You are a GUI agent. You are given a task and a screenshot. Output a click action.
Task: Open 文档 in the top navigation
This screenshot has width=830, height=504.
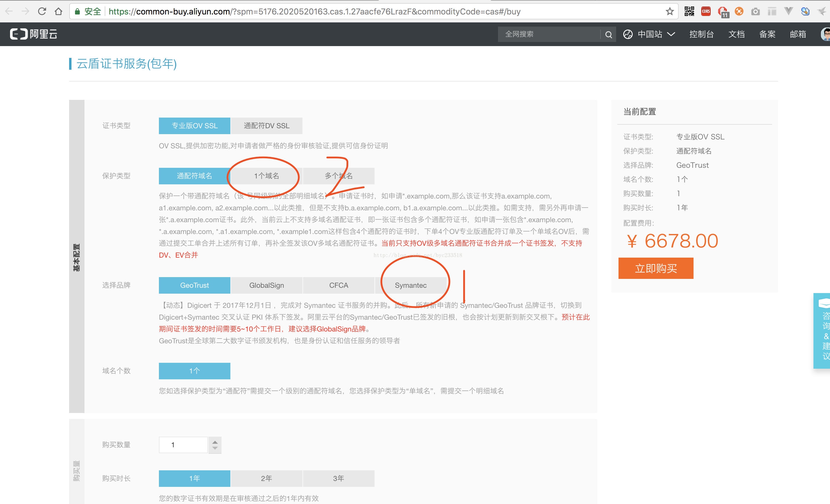click(x=736, y=34)
